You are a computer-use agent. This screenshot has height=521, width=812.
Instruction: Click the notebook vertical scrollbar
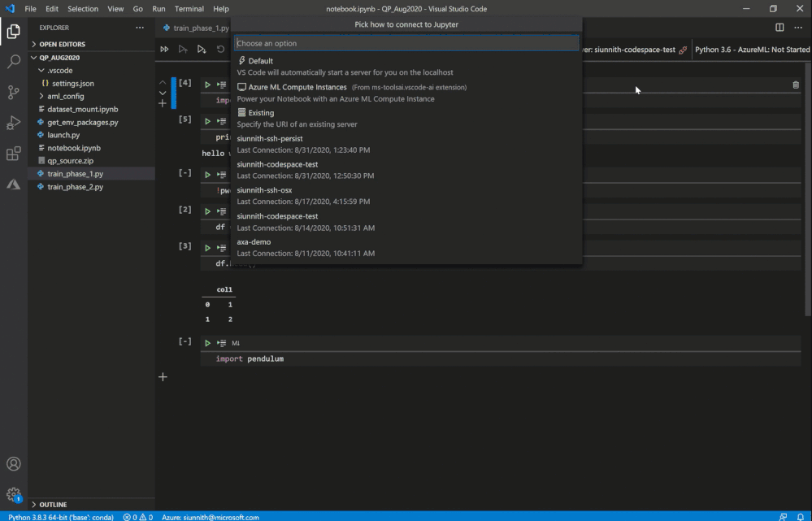808,189
